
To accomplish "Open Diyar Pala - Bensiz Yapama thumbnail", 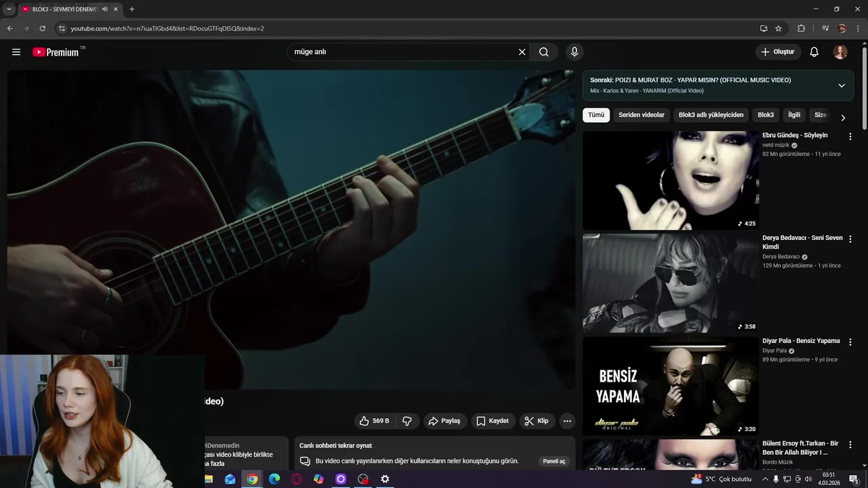I will point(671,386).
